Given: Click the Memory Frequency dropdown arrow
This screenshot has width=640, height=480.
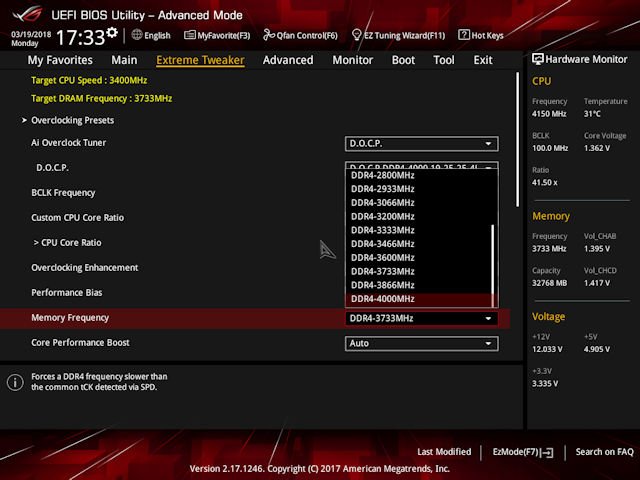Looking at the screenshot, I should pos(488,318).
